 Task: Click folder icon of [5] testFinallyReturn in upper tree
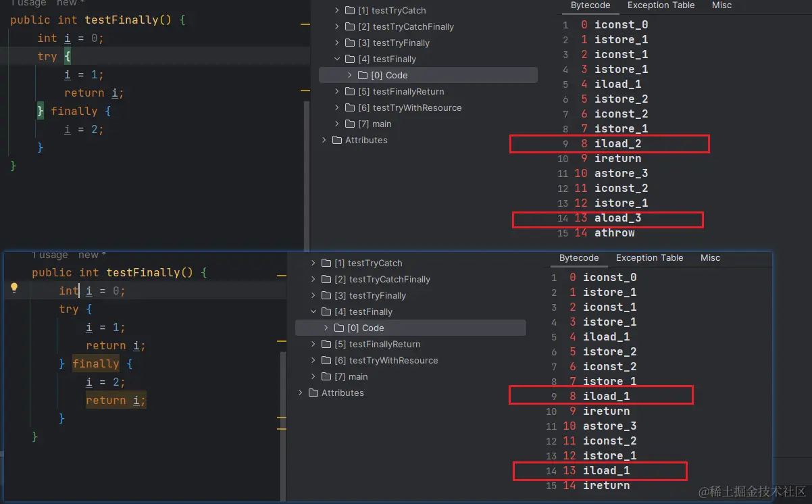(x=350, y=92)
